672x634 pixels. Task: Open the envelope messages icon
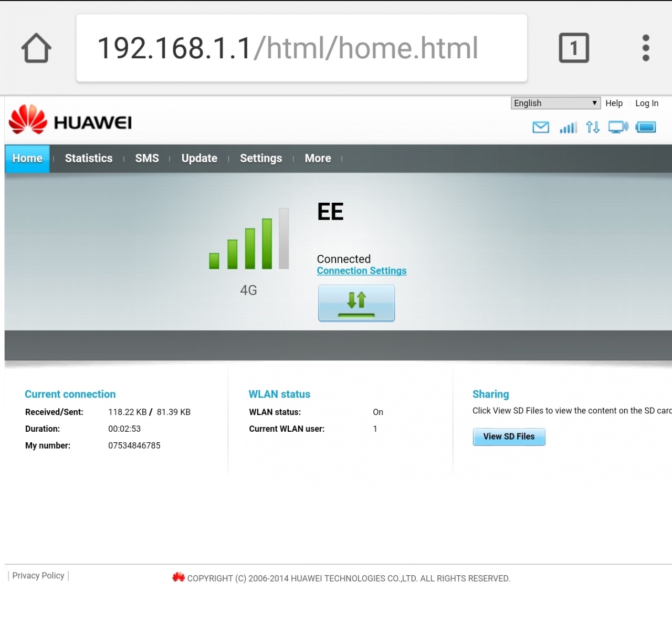(x=541, y=127)
